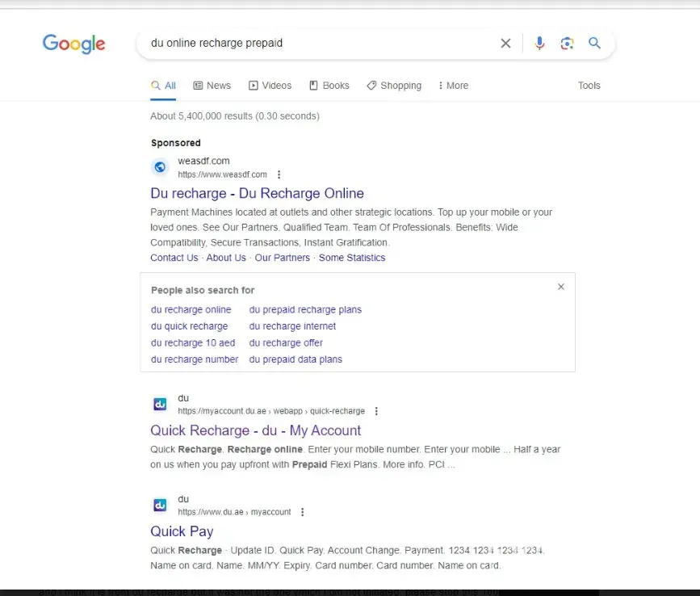Open three-dot menu beside myaccount.du.ae URL
This screenshot has height=596, width=700.
click(x=376, y=411)
